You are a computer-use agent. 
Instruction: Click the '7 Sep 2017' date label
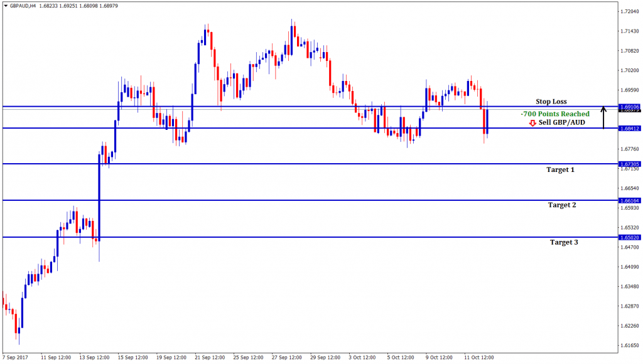[15, 358]
